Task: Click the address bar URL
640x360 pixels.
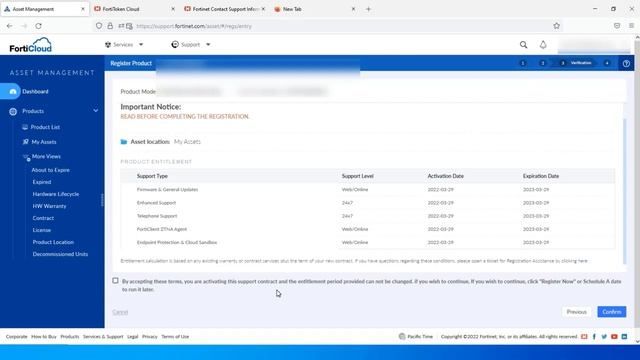Action: tap(194, 26)
